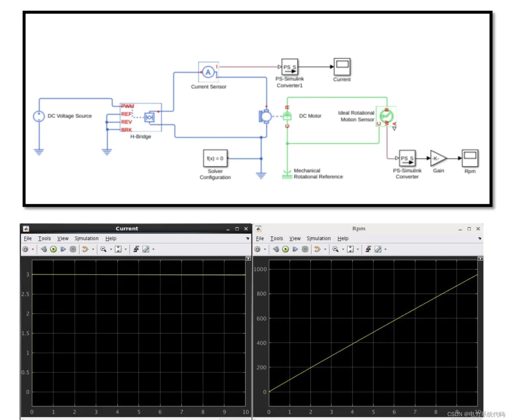Click dock arrow in Rpm scope menu bar

click(x=480, y=239)
